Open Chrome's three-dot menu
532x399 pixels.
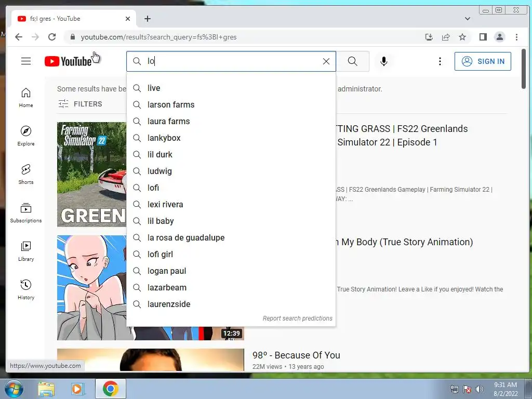pos(516,37)
